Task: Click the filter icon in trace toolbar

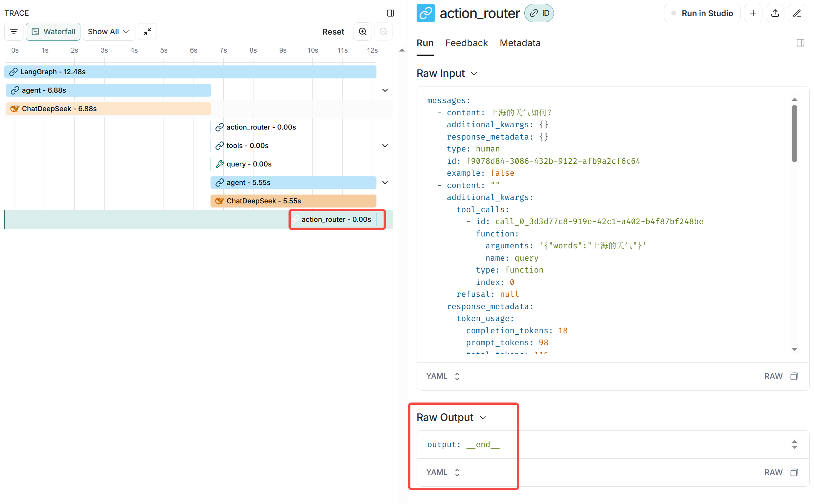Action: (14, 32)
